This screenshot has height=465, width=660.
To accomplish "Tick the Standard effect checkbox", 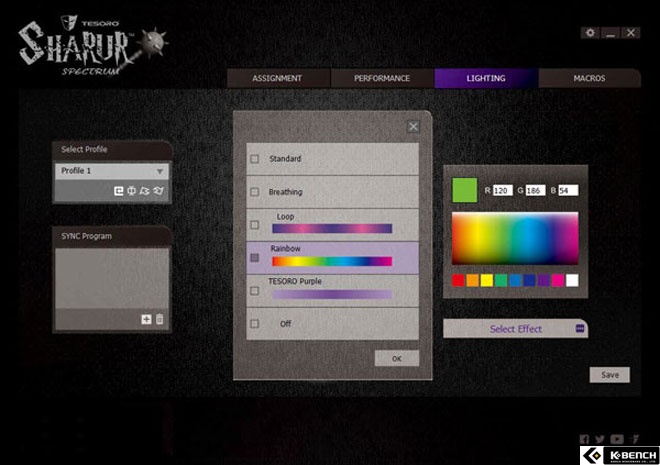I will pyautogui.click(x=255, y=159).
